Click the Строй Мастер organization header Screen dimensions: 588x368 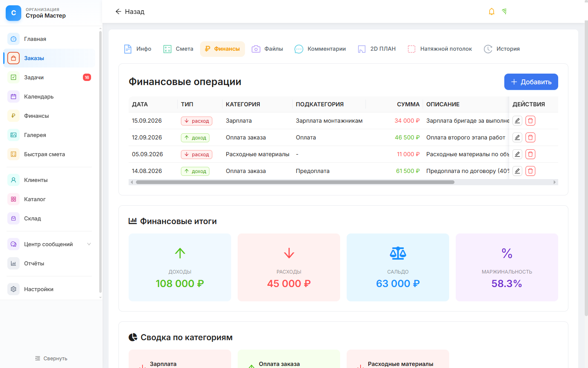pos(51,13)
